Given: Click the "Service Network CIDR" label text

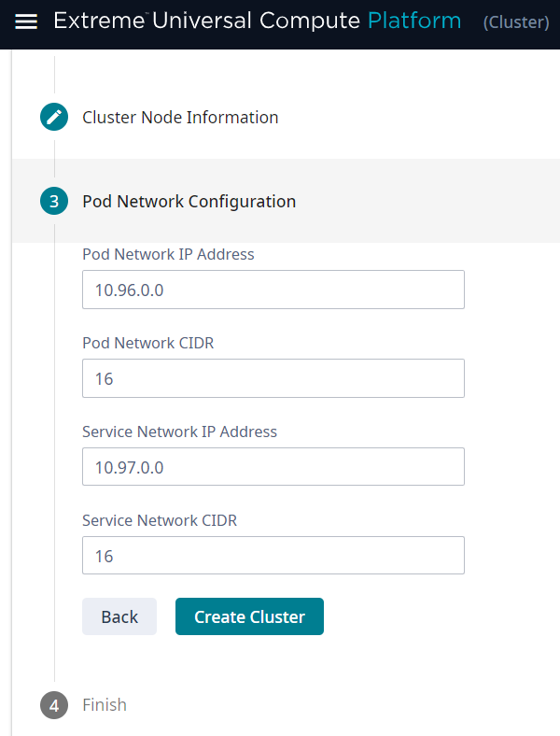Looking at the screenshot, I should tap(160, 520).
